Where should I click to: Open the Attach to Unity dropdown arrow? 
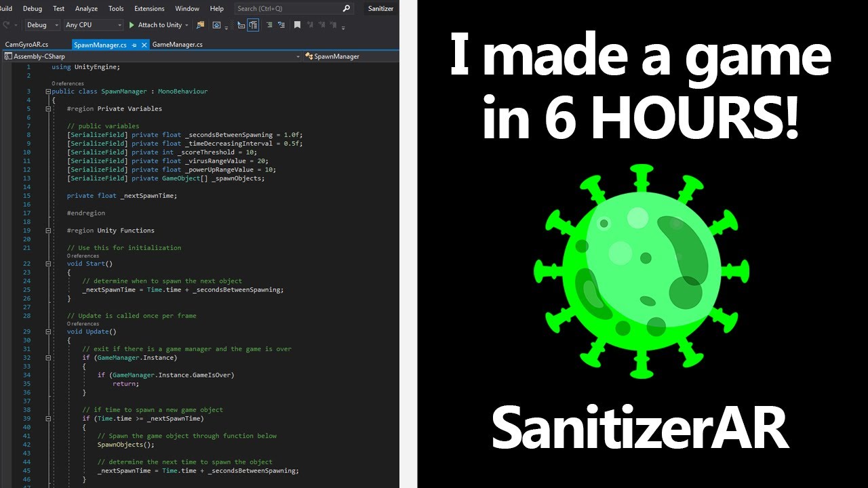point(186,25)
